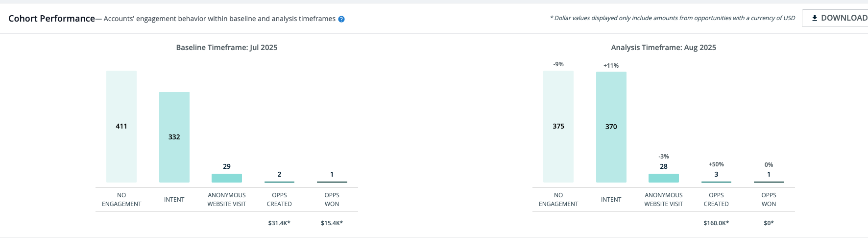Click the Baseline Timeframe: Jul 2025 title
Viewport: 868px width, 238px height.
click(x=226, y=48)
